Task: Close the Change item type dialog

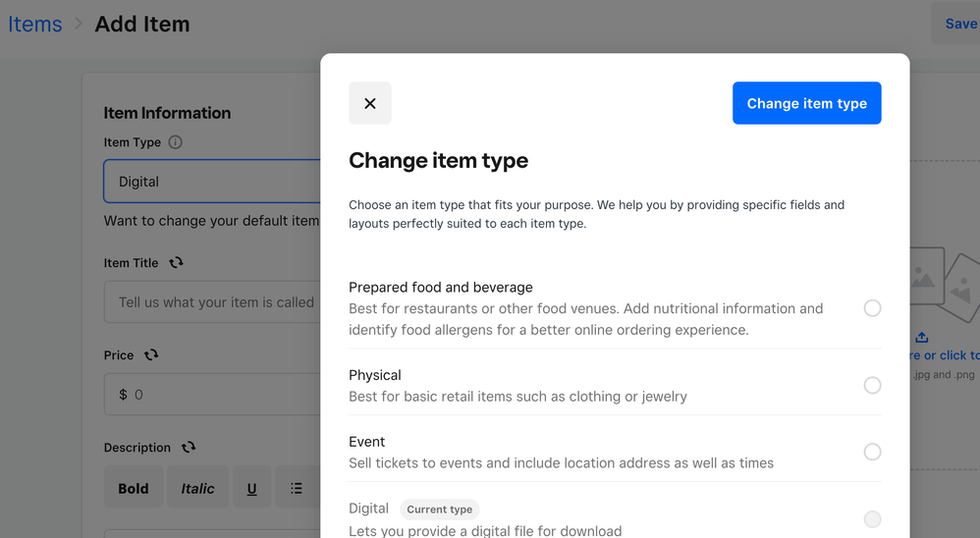Action: point(369,103)
